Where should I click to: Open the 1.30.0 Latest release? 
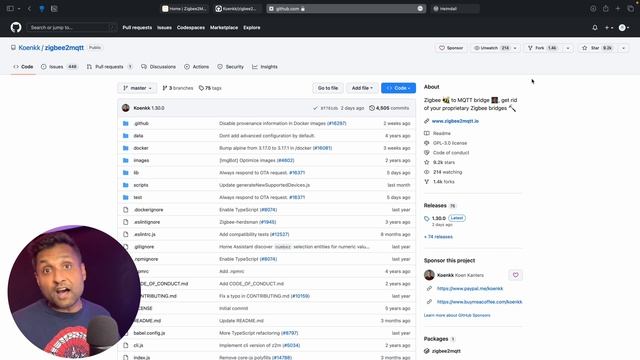tap(444, 218)
